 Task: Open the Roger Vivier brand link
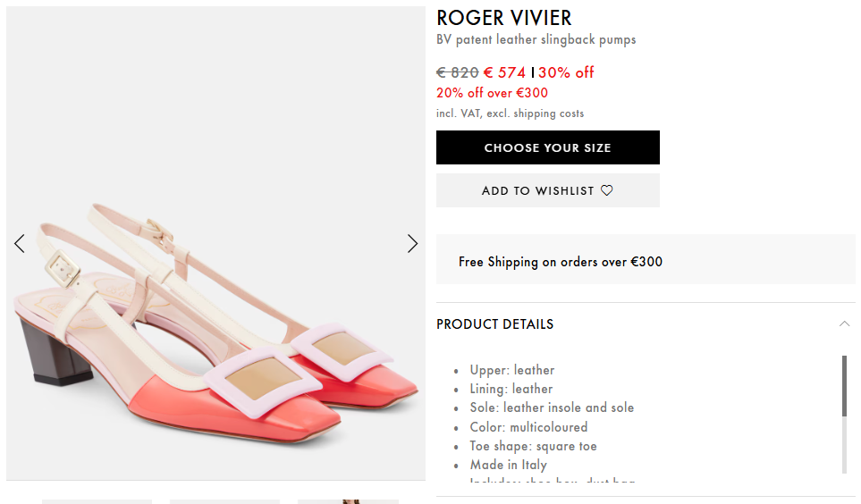[x=503, y=18]
